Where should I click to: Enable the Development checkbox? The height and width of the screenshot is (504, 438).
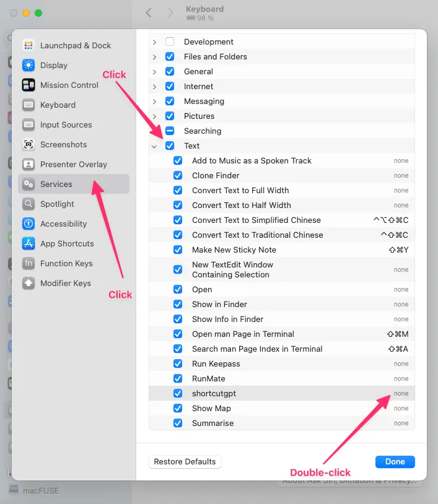pyautogui.click(x=170, y=41)
